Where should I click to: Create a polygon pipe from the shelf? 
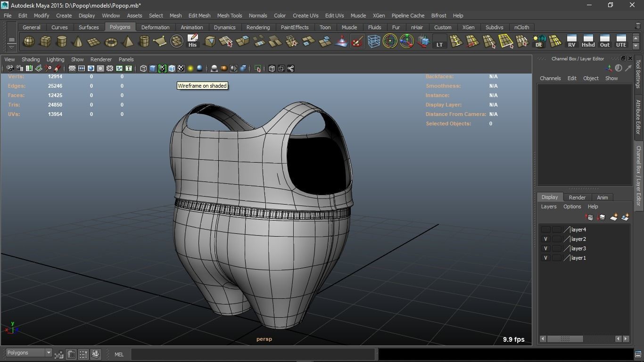pos(144,41)
